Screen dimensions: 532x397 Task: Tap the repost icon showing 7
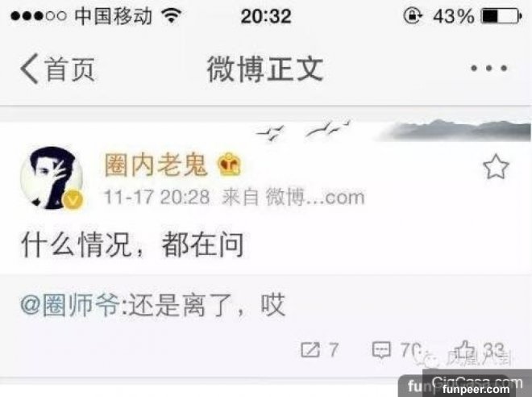(x=310, y=349)
